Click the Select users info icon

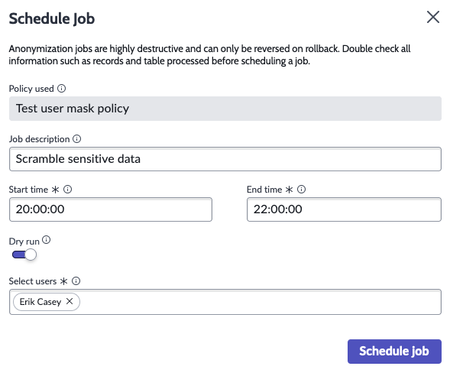(76, 281)
